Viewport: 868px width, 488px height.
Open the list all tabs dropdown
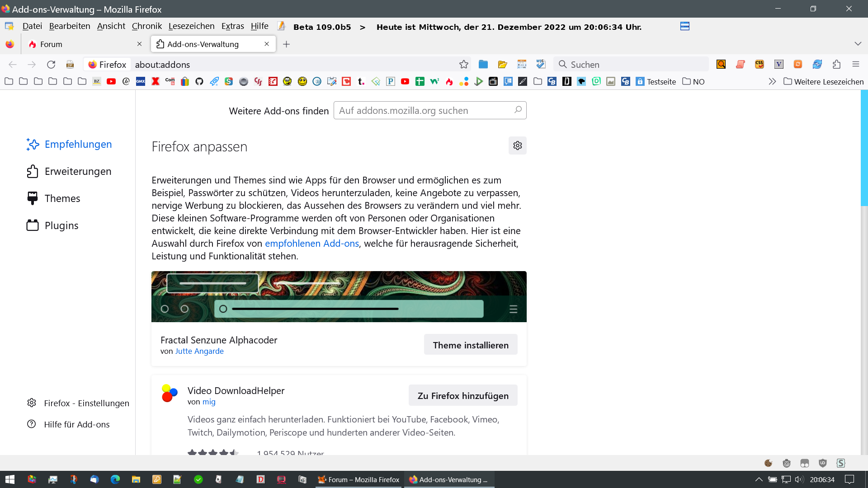tap(858, 44)
